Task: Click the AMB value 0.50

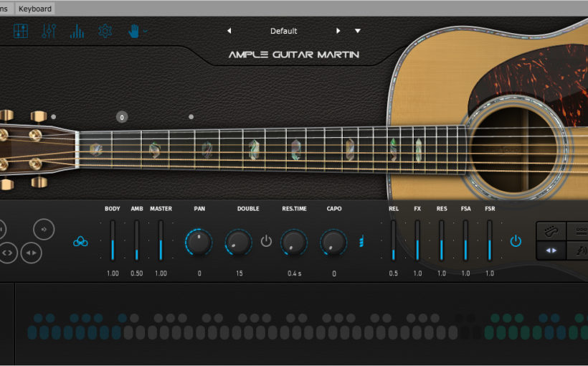Action: coord(136,273)
